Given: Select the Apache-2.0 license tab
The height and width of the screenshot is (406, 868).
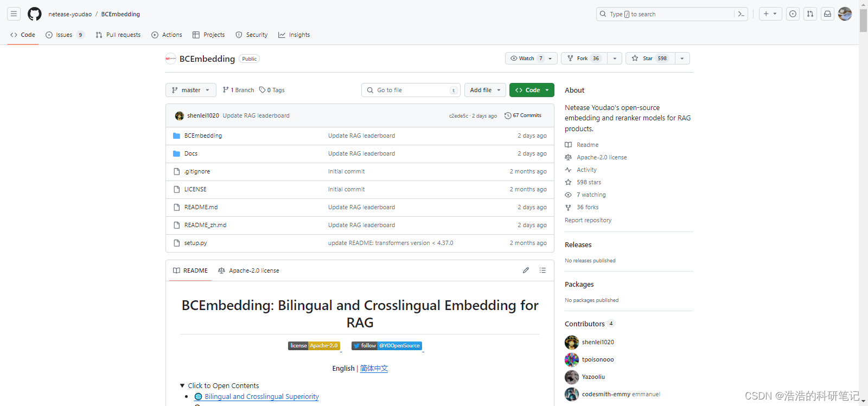Looking at the screenshot, I should click(x=248, y=270).
